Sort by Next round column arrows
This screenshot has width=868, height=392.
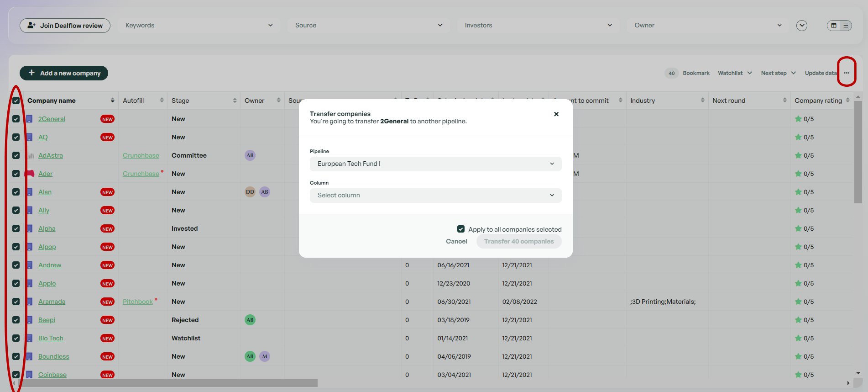click(x=784, y=101)
